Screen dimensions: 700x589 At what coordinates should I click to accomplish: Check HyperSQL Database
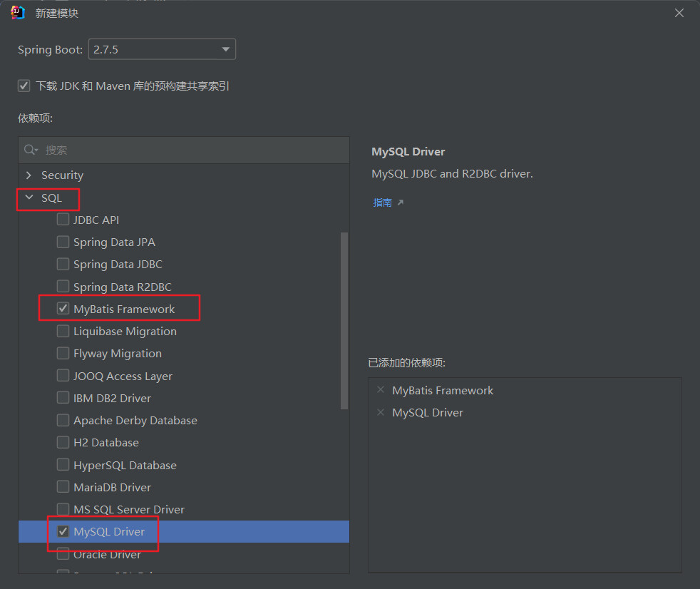(63, 464)
